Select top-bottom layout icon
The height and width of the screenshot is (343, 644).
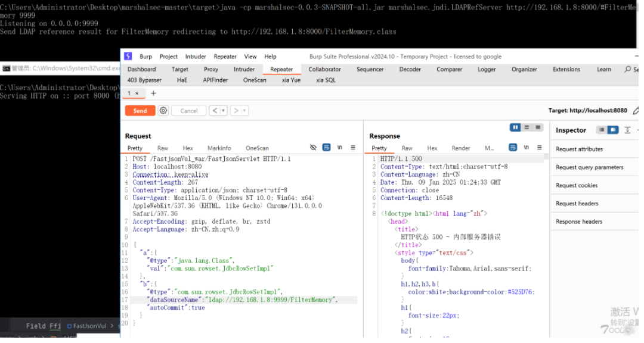(527, 127)
